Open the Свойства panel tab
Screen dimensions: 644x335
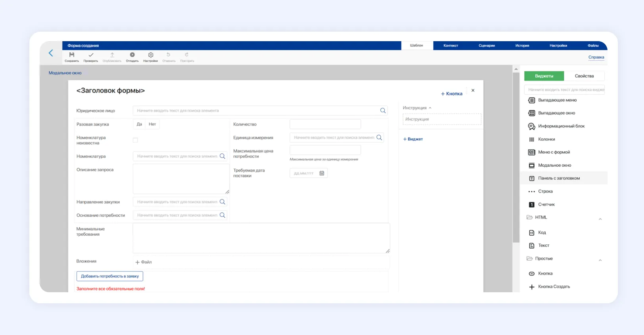point(584,76)
